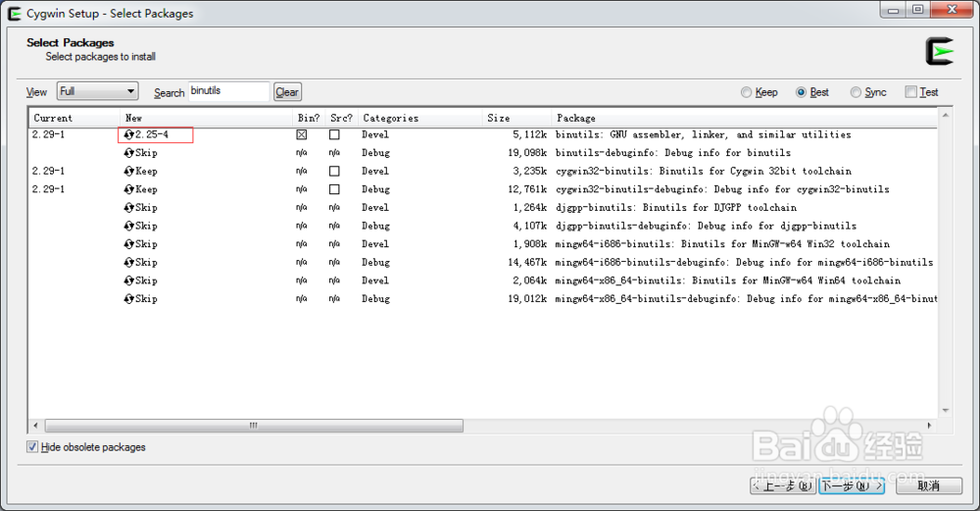Viewport: 980px width, 511px height.
Task: Select mingw64-x86_64-binutils Win64 toolchain row
Action: [x=728, y=281]
